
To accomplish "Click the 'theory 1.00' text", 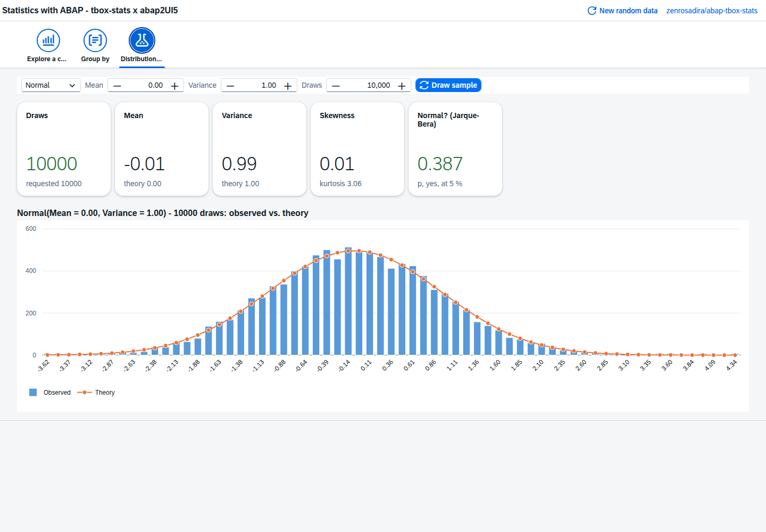I will click(x=240, y=184).
